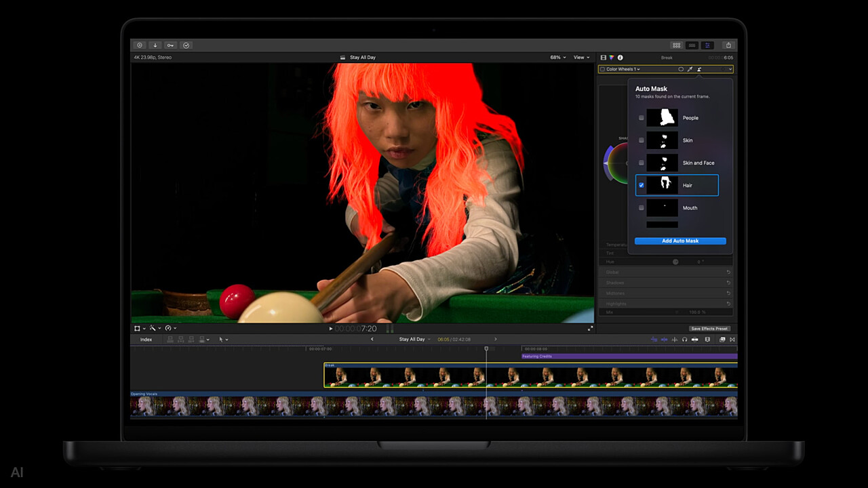The height and width of the screenshot is (488, 868).
Task: Toggle the Color Wheels 1 effect checkbox
Action: pos(602,69)
